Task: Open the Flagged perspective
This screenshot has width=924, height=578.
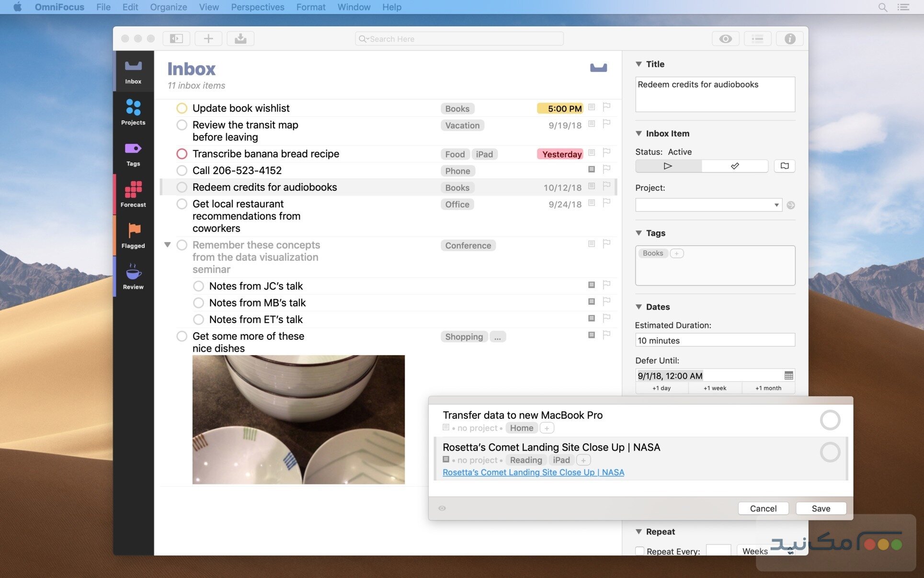Action: (x=133, y=235)
